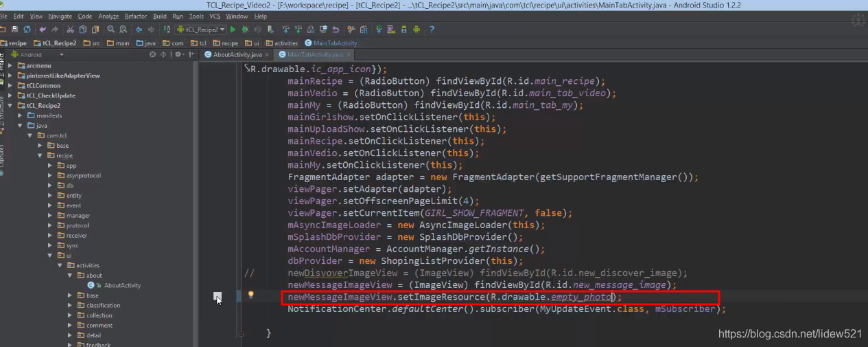Select the receiver package in tree

click(71, 236)
